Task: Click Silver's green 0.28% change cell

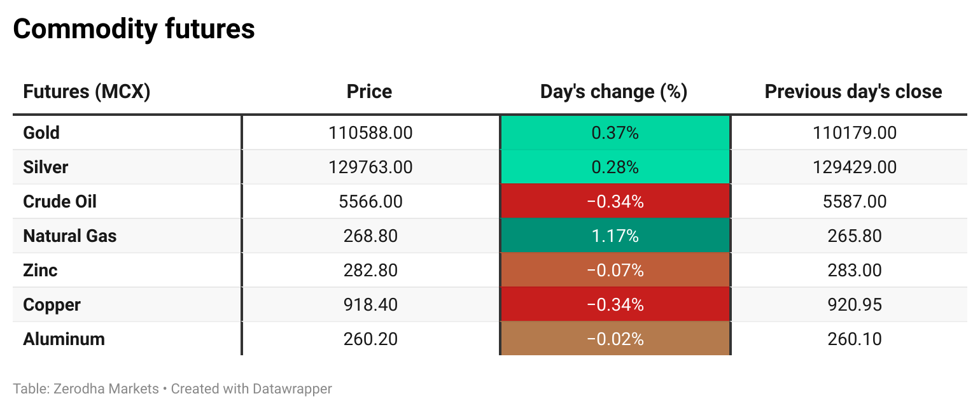Action: (x=615, y=167)
